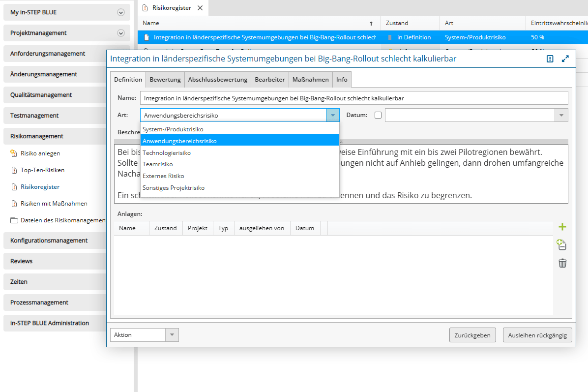588x392 pixels.
Task: Click the green plus add attachment icon
Action: click(x=562, y=227)
